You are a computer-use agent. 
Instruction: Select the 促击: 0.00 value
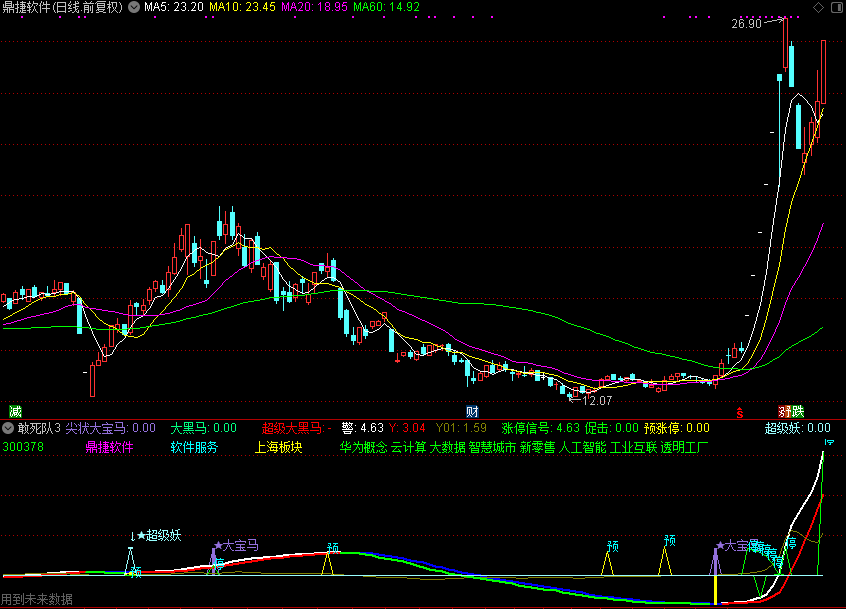[x=612, y=428]
